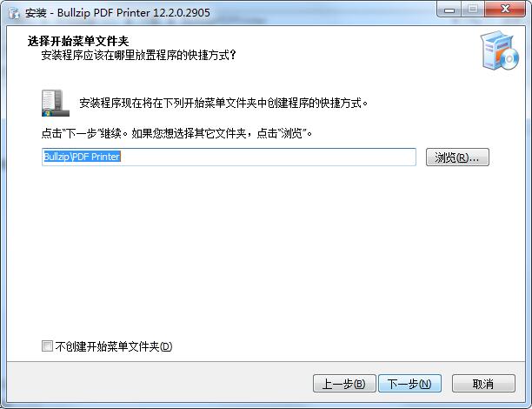
Task: Open folder browser via 浏览(R)... button
Action: click(457, 157)
